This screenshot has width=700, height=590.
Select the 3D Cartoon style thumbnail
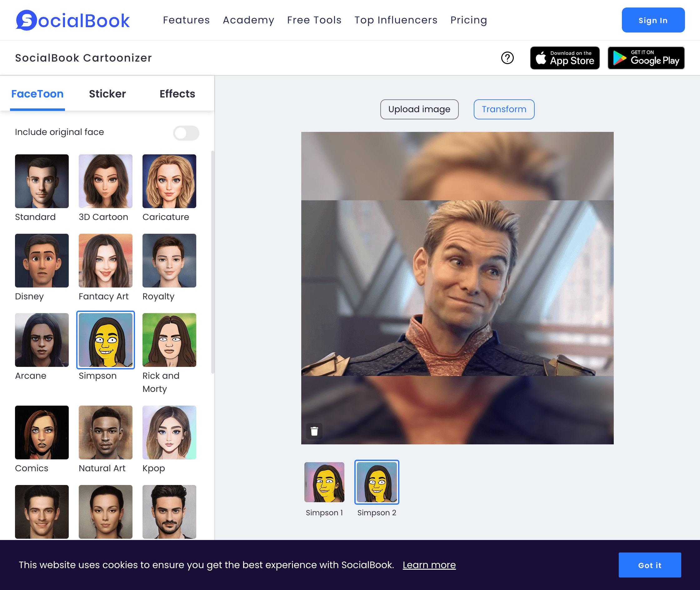[106, 181]
